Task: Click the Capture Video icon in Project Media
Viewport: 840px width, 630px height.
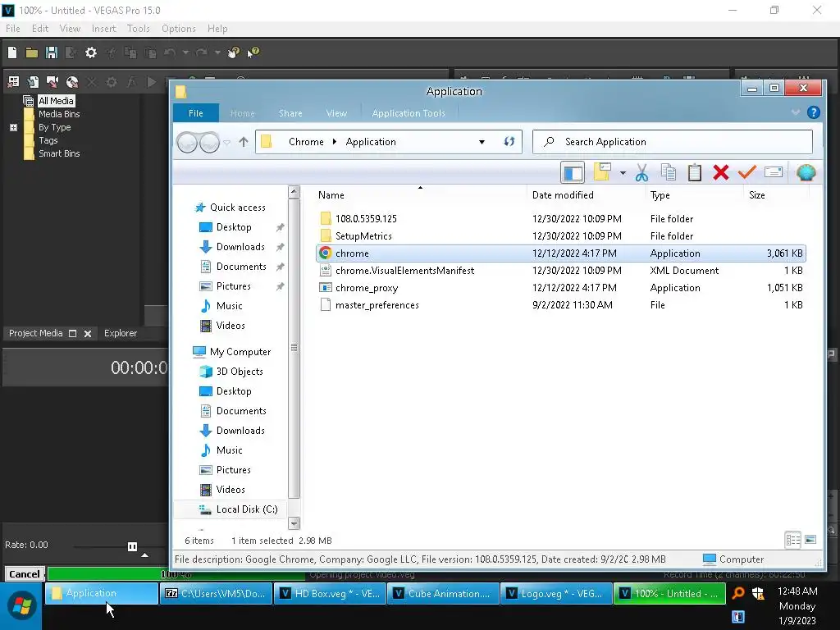Action: [52, 82]
